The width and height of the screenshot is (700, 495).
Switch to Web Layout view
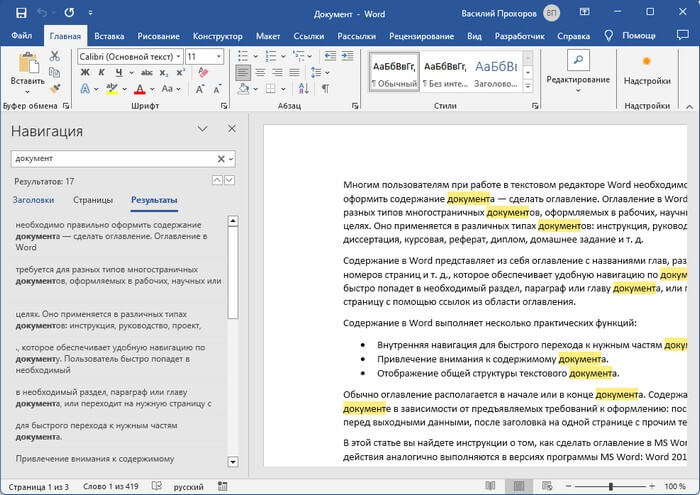(x=547, y=486)
